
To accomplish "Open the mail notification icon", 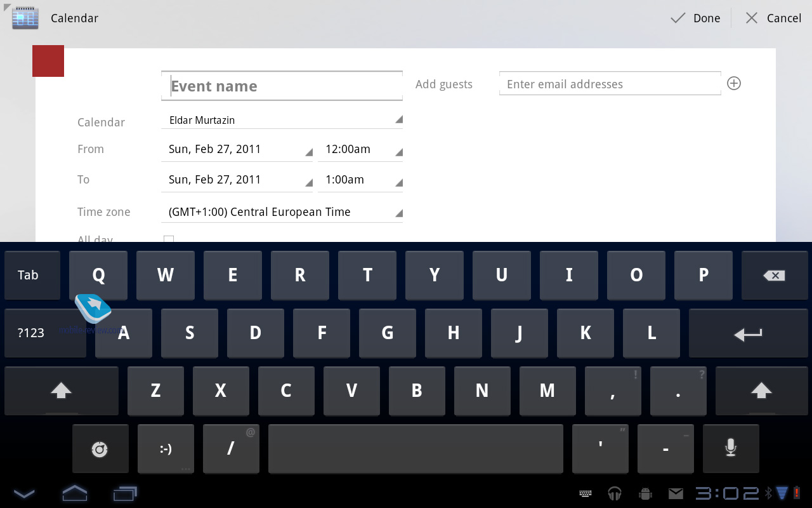I will 676,493.
